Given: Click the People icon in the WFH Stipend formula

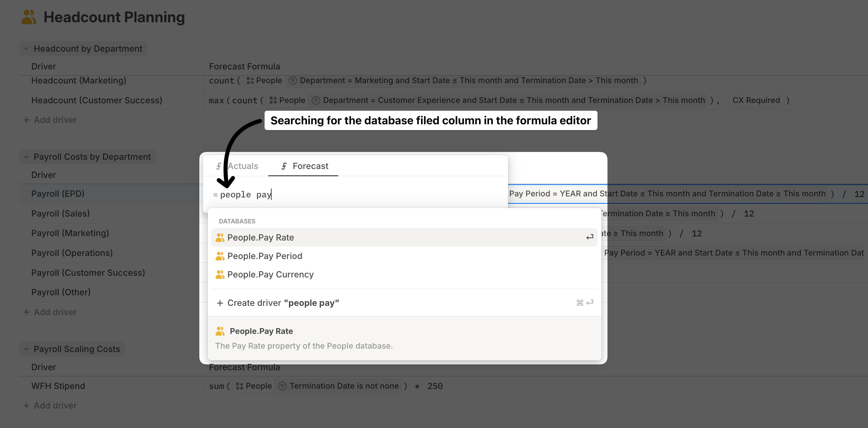Looking at the screenshot, I should pos(240,386).
